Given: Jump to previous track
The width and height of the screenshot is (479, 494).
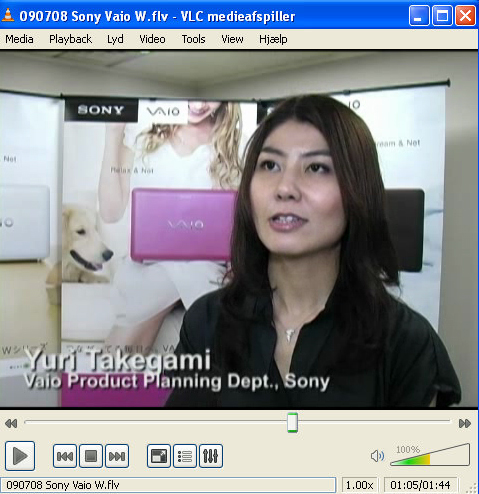Looking at the screenshot, I should (65, 456).
